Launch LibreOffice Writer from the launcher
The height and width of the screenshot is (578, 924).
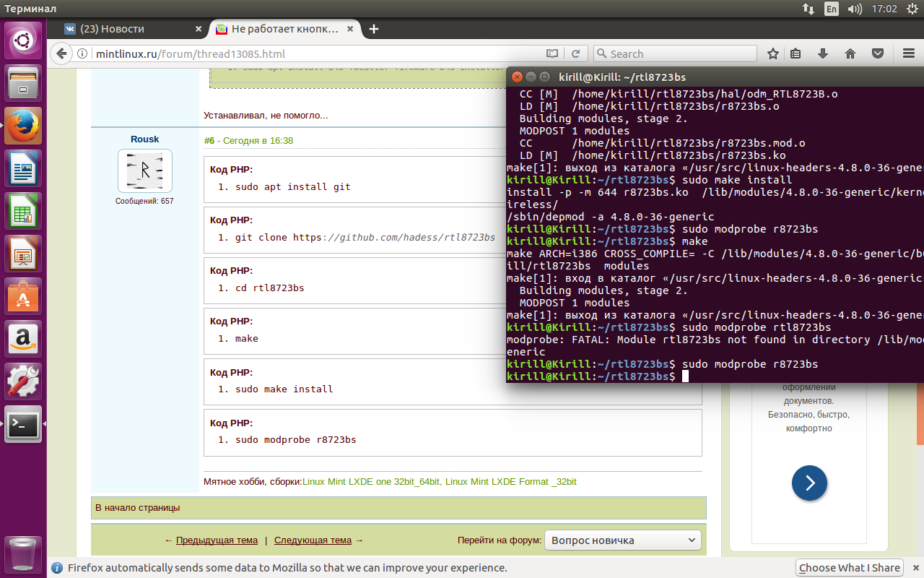pos(24,169)
